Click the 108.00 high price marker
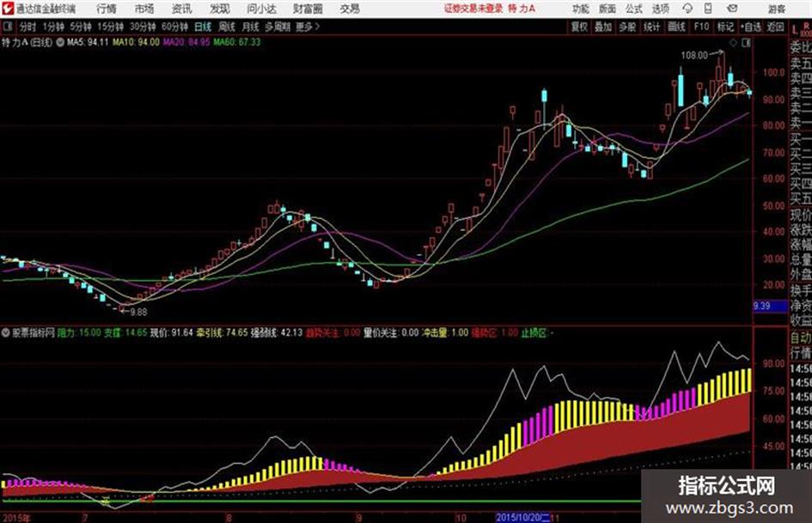The height and width of the screenshot is (523, 812). (x=694, y=55)
